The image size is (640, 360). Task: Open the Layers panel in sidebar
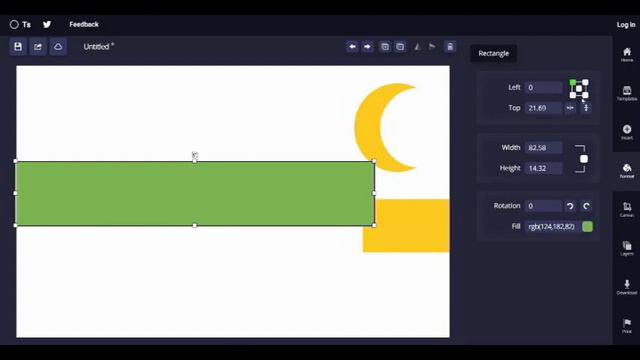pos(627,248)
